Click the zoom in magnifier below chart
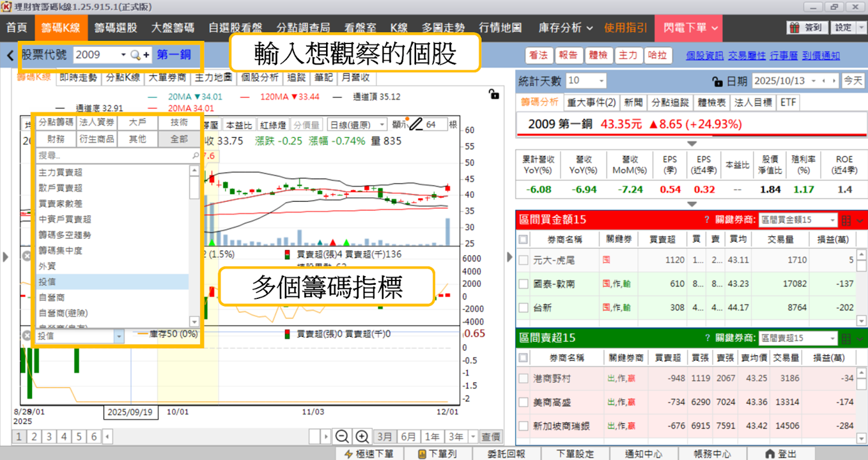Image resolution: width=868 pixels, height=460 pixels. tap(362, 436)
